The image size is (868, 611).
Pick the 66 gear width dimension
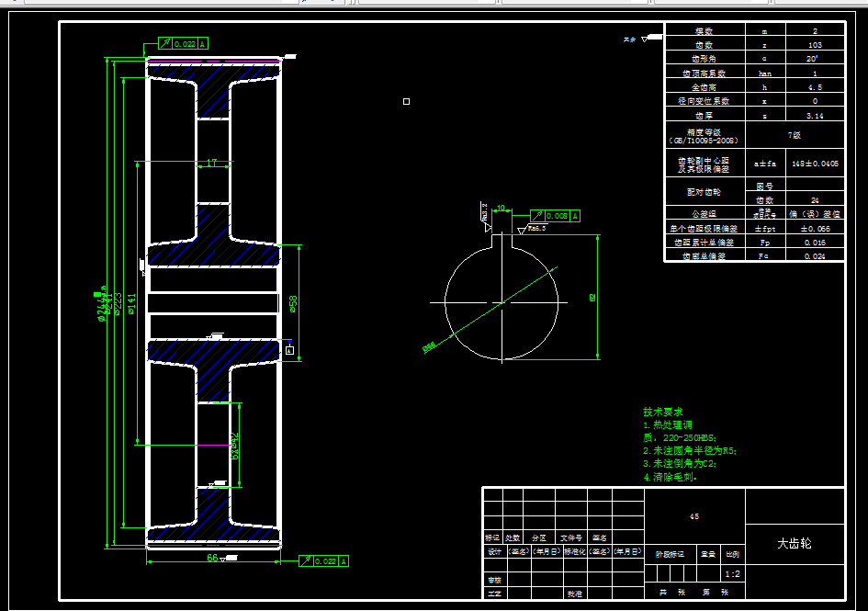(212, 558)
